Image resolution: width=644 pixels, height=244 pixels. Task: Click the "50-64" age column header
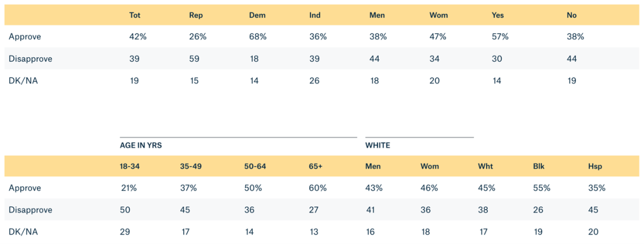(255, 166)
